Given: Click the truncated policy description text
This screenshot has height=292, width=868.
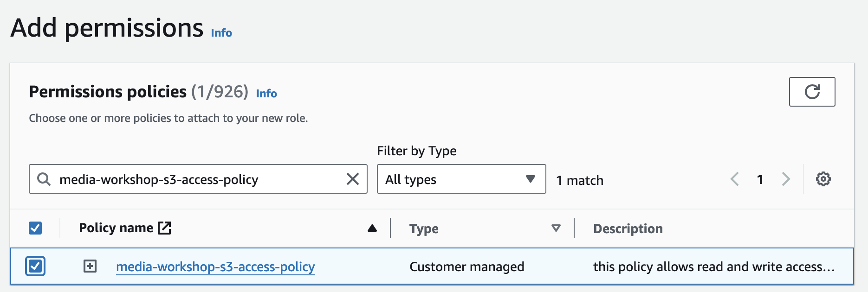Looking at the screenshot, I should pyautogui.click(x=713, y=267).
